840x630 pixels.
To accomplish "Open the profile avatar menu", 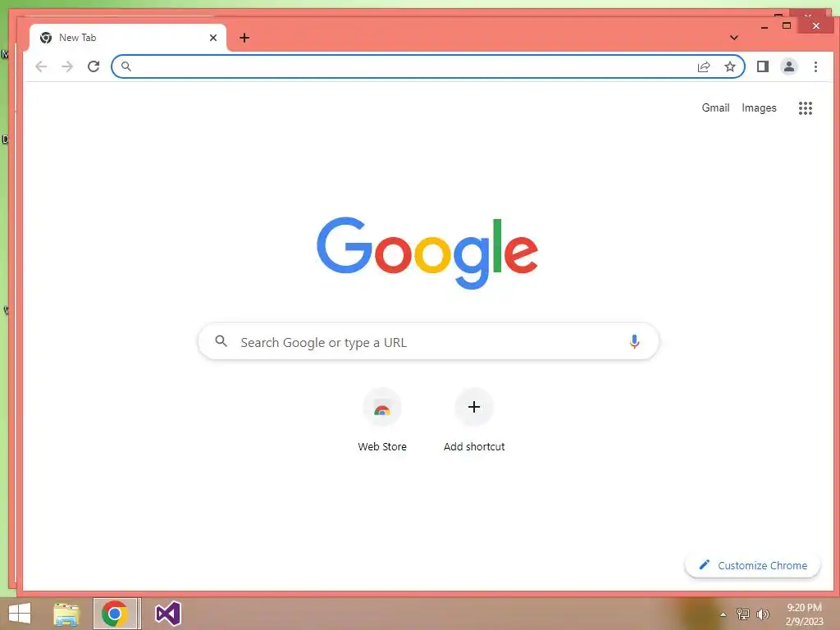I will 789,66.
